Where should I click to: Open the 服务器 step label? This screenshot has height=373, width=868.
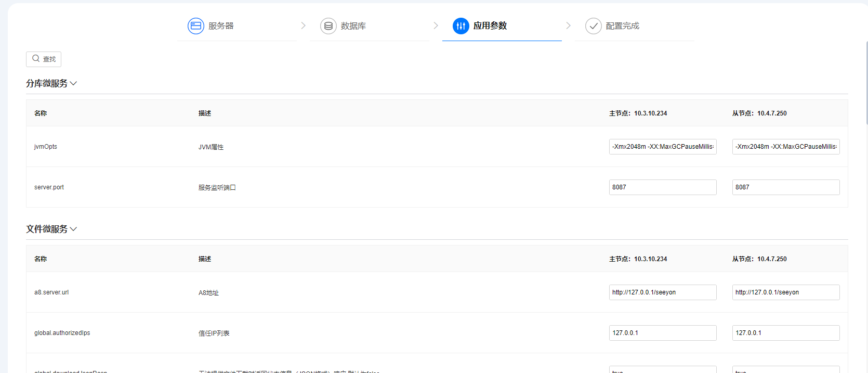coord(221,26)
